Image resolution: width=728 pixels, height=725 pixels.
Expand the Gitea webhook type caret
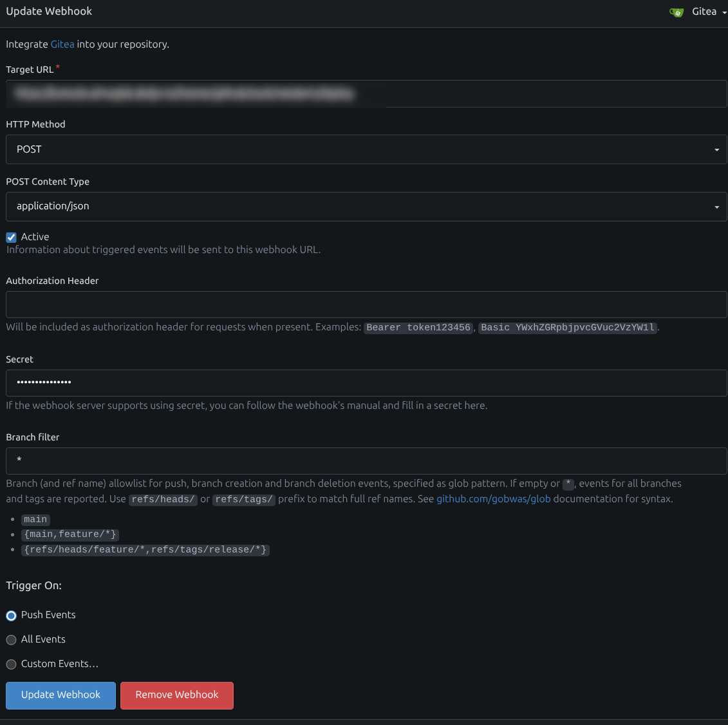pos(724,13)
